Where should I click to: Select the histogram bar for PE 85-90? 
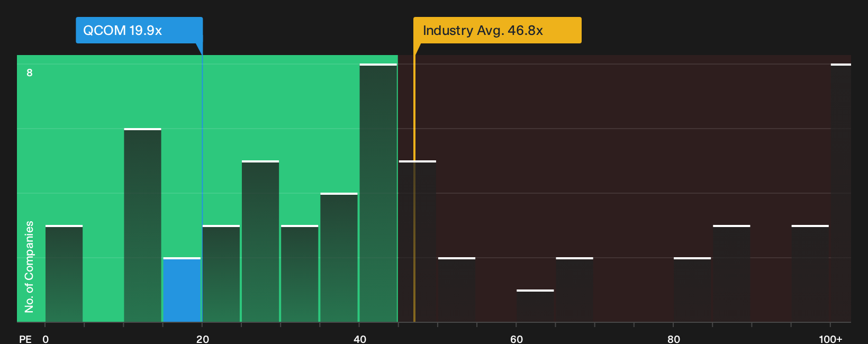731,274
